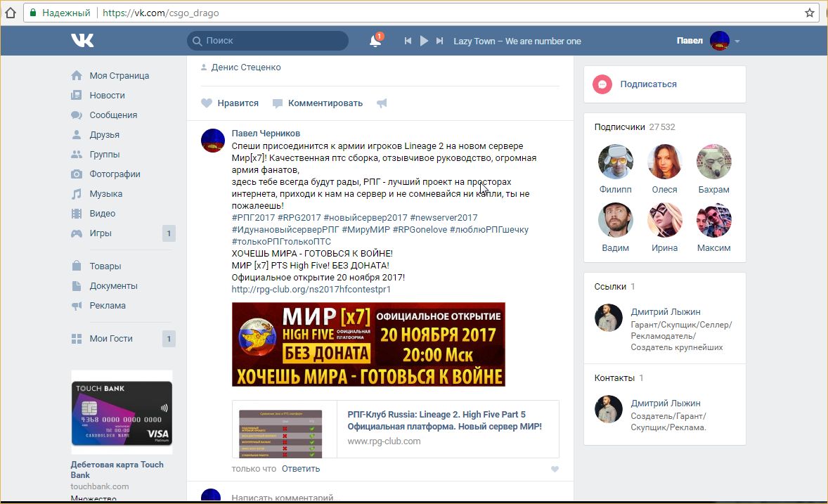Click the Подписаться button
The image size is (828, 504).
648,84
